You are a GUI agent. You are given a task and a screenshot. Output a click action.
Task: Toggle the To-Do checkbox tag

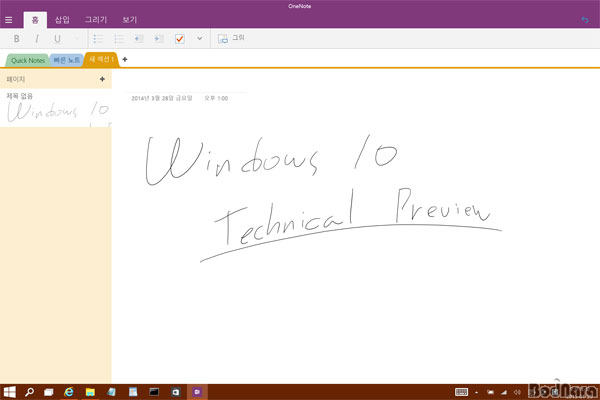point(179,39)
